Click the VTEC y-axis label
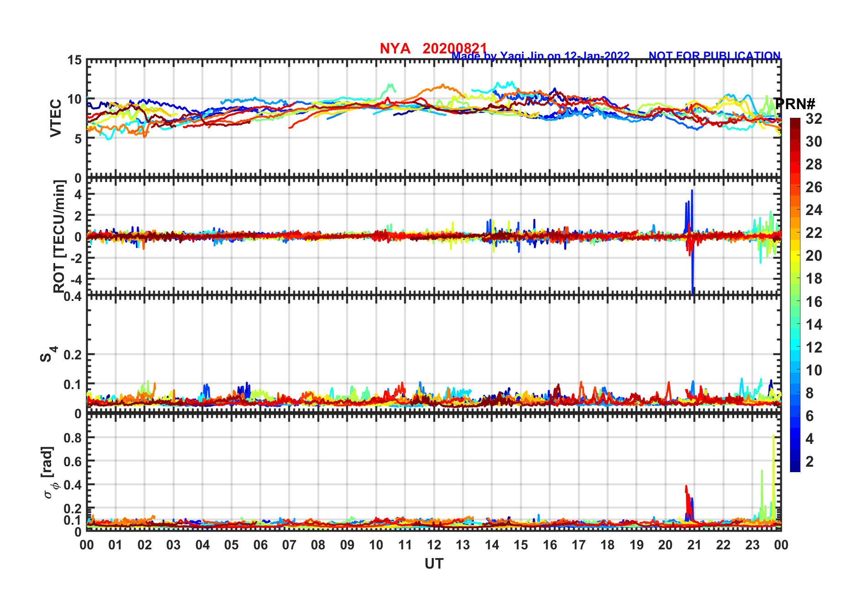This screenshot has width=868, height=590. click(56, 118)
